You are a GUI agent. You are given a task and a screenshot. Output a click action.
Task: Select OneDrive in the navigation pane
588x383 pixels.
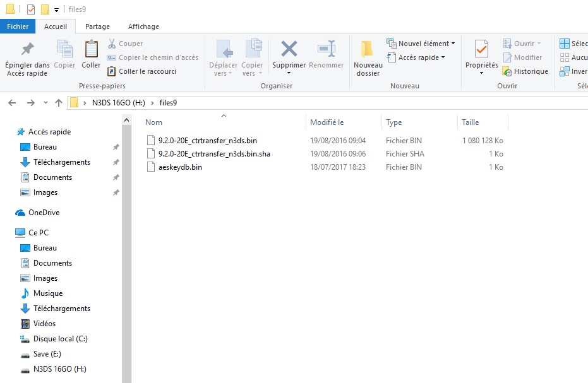[x=44, y=213]
